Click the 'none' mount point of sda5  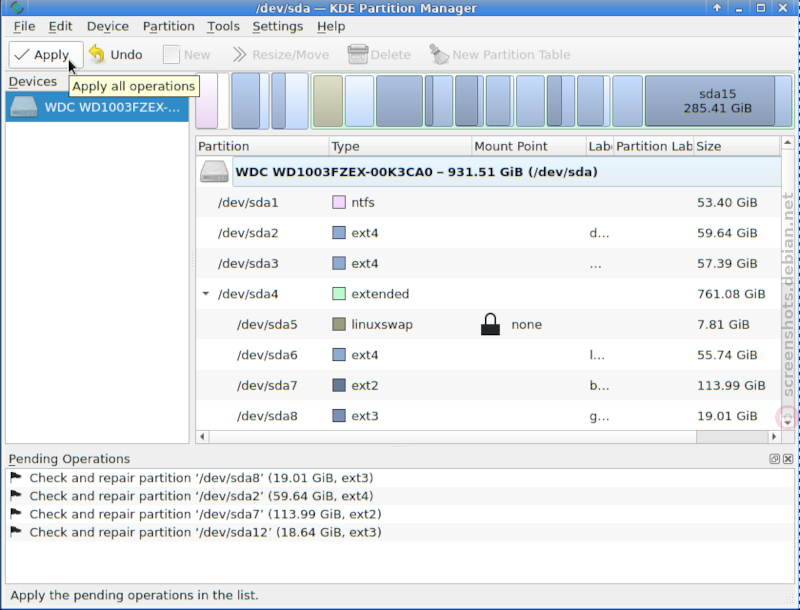pos(527,325)
